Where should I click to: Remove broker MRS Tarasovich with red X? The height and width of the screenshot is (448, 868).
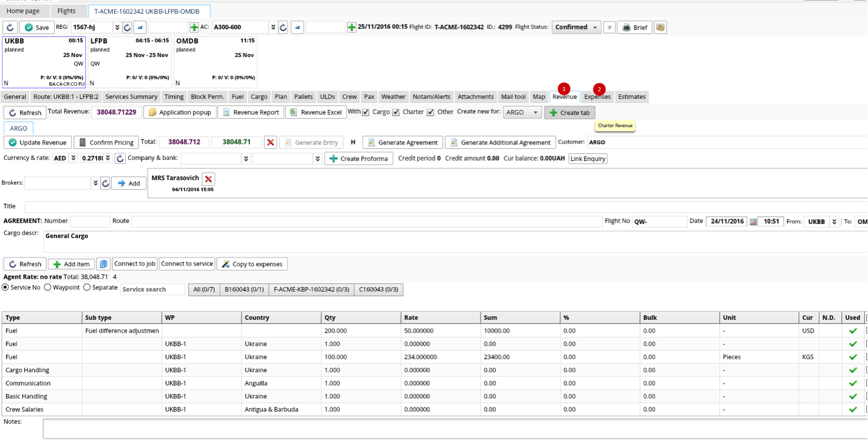pyautogui.click(x=208, y=179)
